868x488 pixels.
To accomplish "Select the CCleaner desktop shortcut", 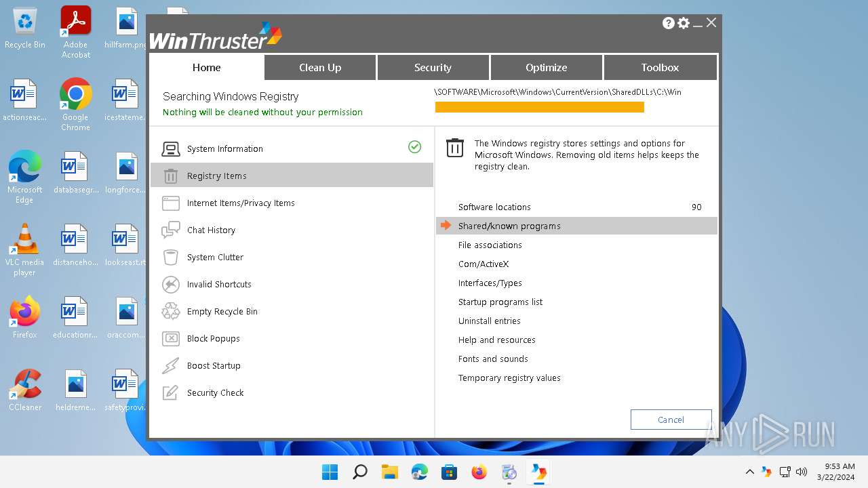I will (25, 390).
